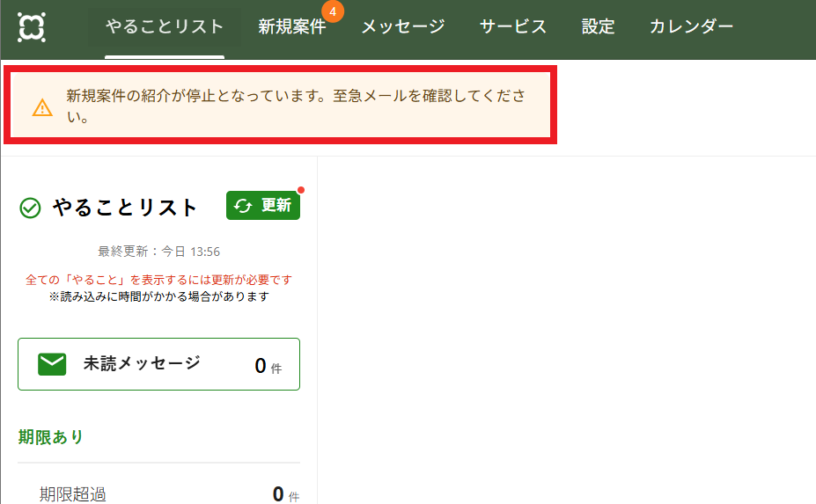Open the メッセージ tab
Image resolution: width=816 pixels, height=504 pixels.
[x=403, y=26]
